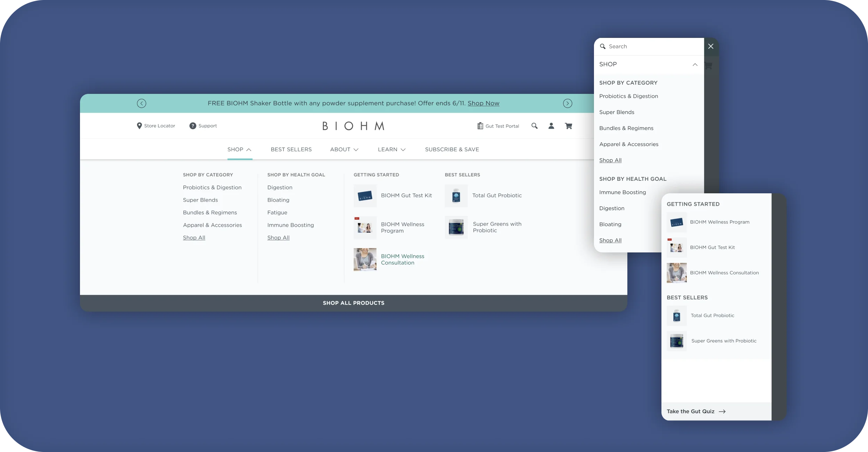868x452 pixels.
Task: Open Super Greens with Probiotic link in desktop menu
Action: coord(497,227)
